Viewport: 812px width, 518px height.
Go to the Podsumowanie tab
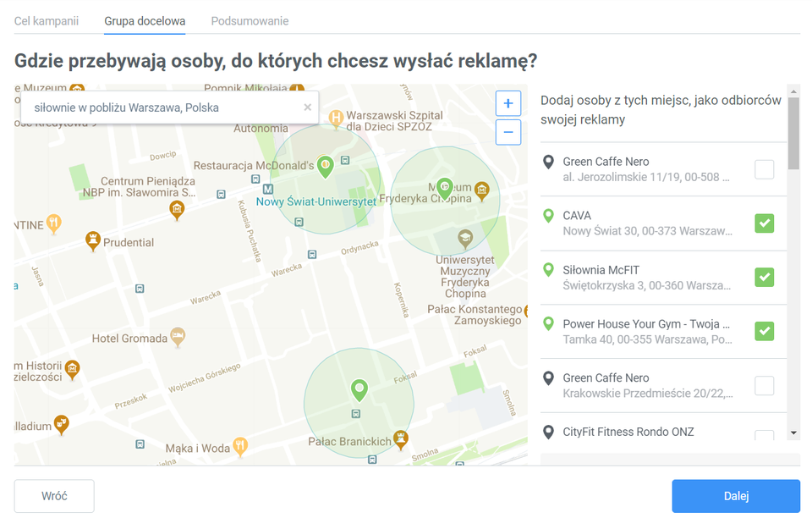click(x=250, y=21)
